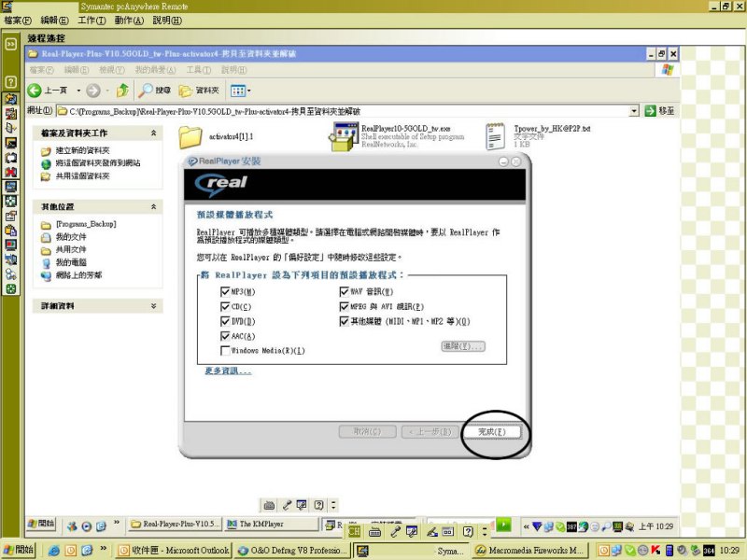Open the address bar dropdown arrow

coord(634,111)
